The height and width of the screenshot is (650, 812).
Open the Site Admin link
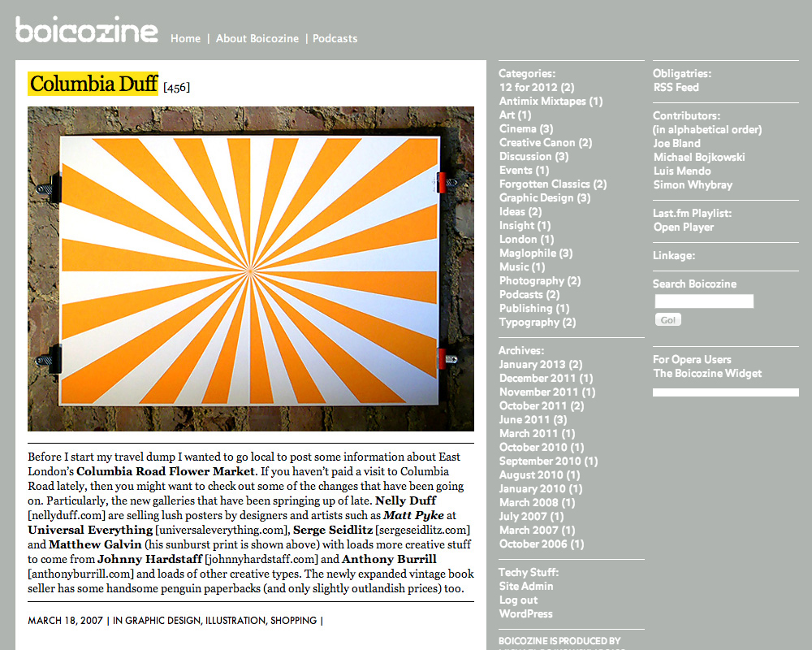point(526,587)
